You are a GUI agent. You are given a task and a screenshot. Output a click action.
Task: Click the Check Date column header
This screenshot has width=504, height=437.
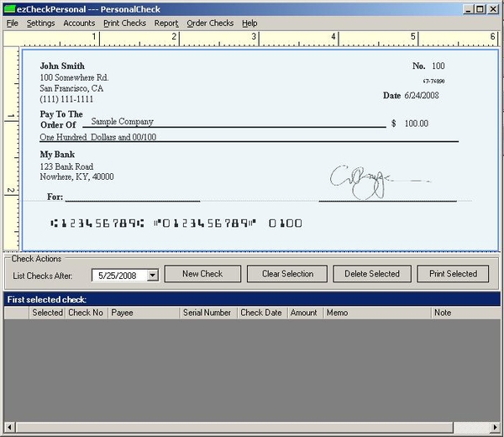[261, 313]
